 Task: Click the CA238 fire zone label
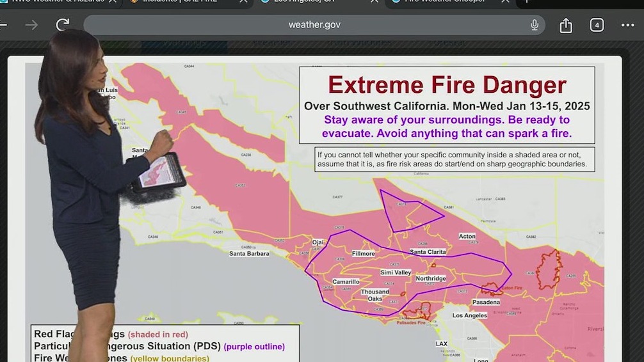click(246, 155)
